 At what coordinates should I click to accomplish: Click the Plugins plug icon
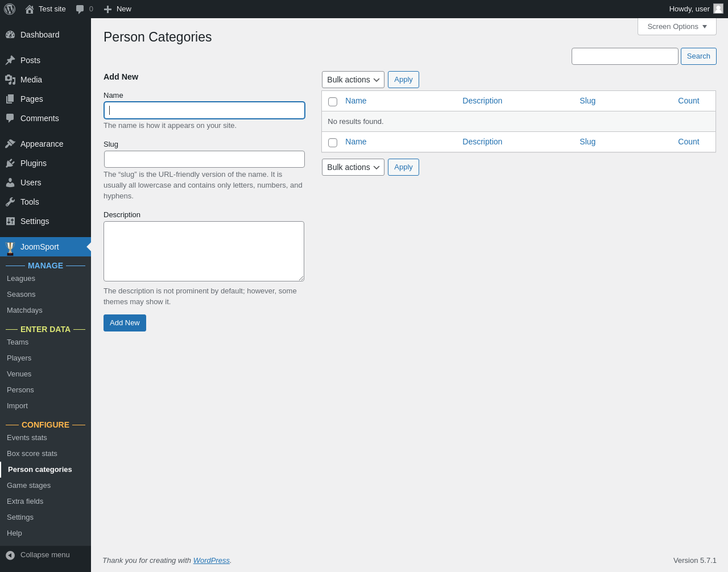point(10,163)
